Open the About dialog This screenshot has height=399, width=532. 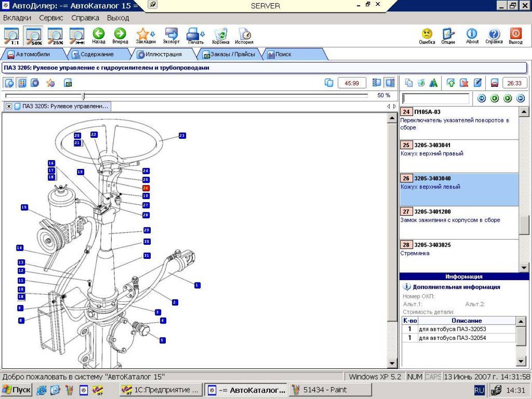(472, 36)
